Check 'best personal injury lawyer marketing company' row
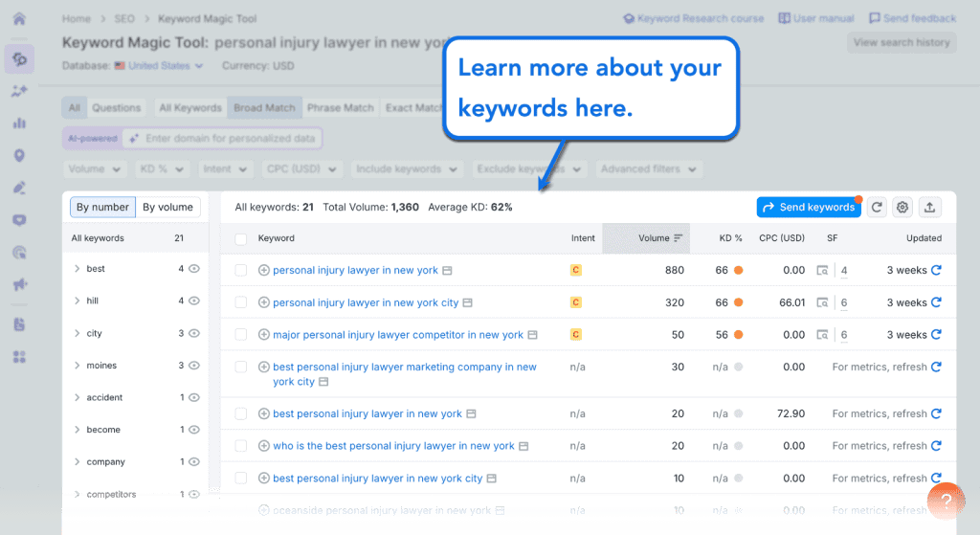Screen dimensions: 980x535 pos(240,367)
